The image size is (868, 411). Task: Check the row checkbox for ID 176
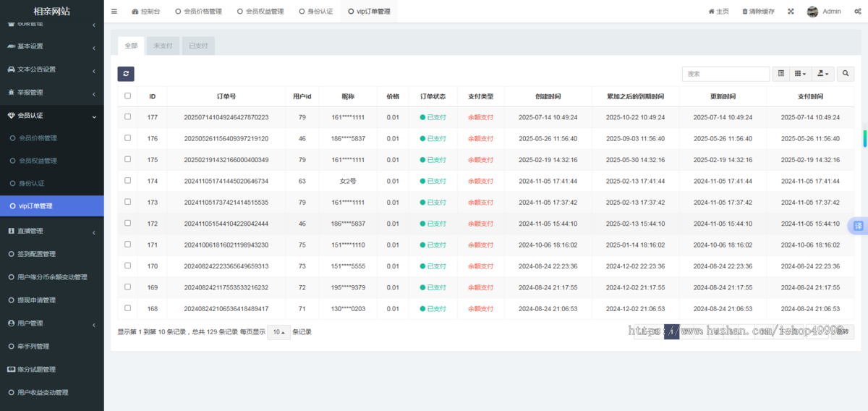click(x=128, y=137)
